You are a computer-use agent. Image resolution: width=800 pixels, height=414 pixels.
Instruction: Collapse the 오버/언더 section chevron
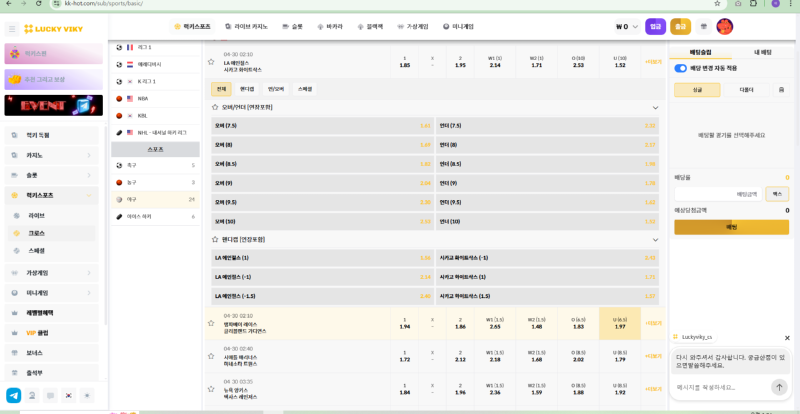(655, 107)
